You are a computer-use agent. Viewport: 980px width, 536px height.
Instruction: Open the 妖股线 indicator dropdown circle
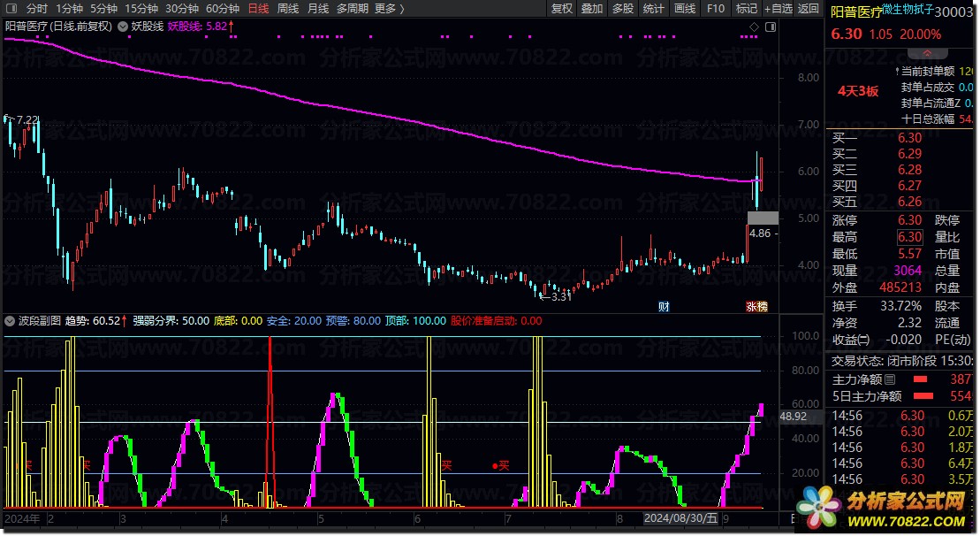123,27
